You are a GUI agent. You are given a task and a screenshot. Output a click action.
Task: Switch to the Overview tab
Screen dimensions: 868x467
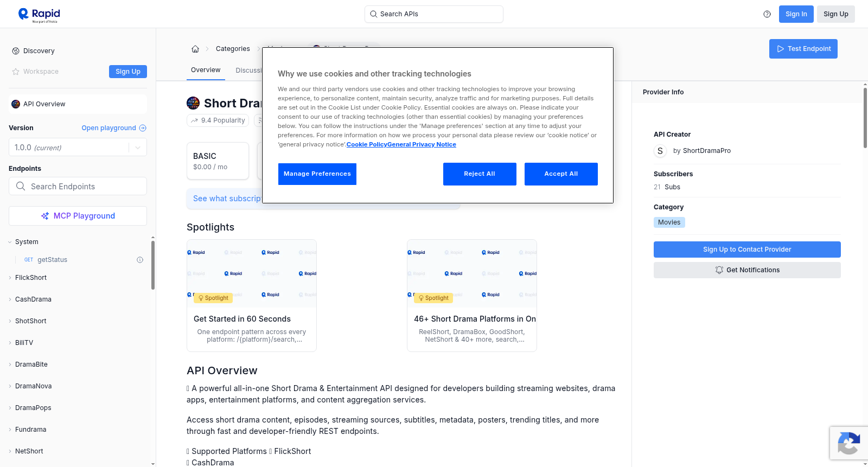206,70
